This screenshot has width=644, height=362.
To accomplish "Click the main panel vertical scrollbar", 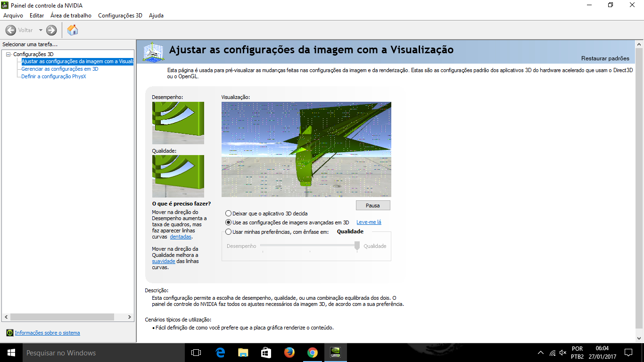I will 639,189.
